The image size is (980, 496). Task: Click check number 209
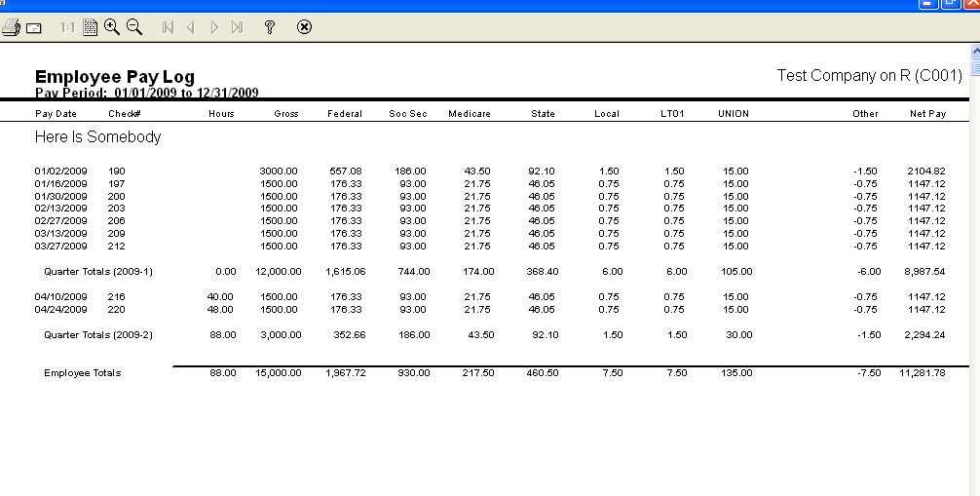116,233
